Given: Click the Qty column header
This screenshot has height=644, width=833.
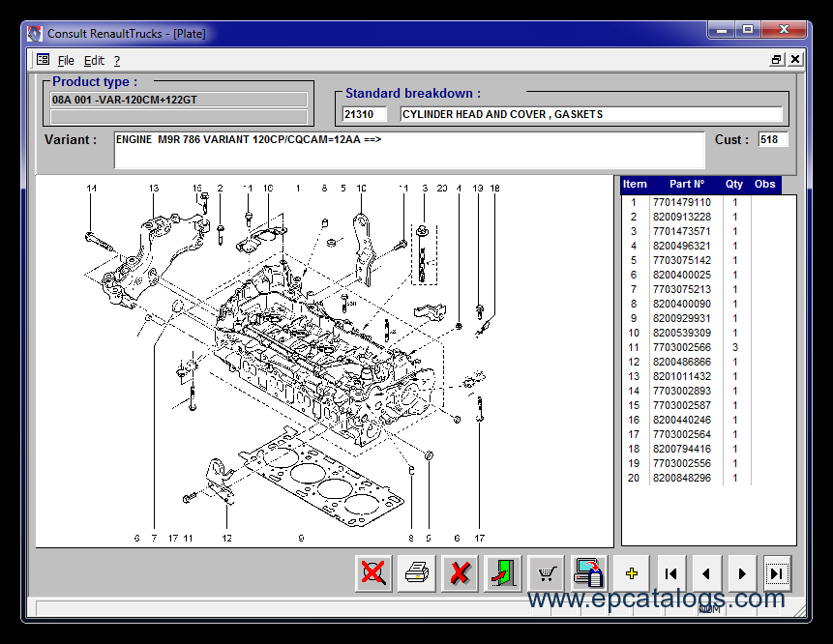Looking at the screenshot, I should click(x=734, y=185).
